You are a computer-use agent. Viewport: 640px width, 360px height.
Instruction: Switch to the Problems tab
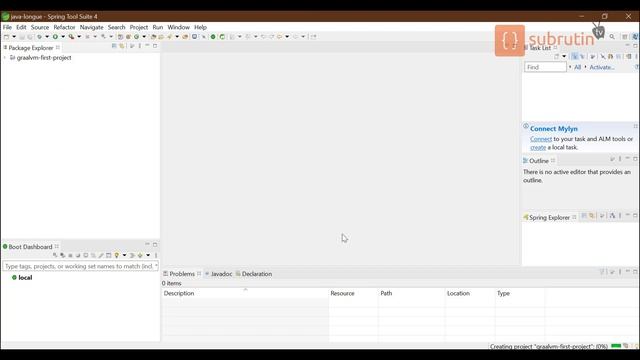click(182, 274)
